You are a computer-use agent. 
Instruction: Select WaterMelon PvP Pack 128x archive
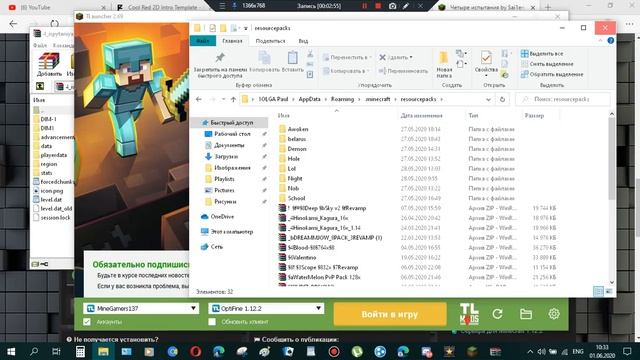point(324,277)
